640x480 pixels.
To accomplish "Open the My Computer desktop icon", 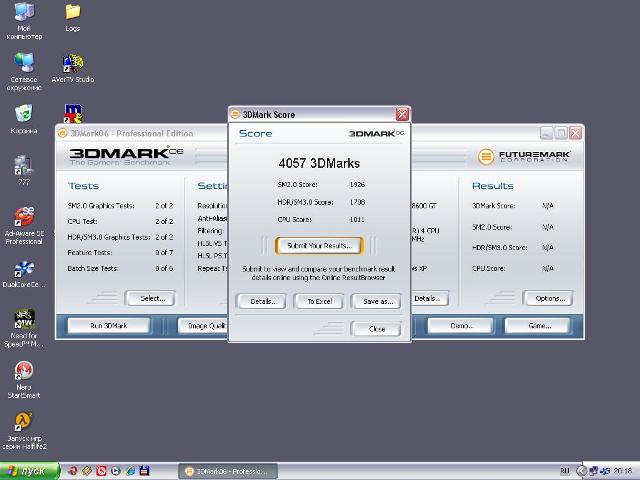I will coord(24,21).
